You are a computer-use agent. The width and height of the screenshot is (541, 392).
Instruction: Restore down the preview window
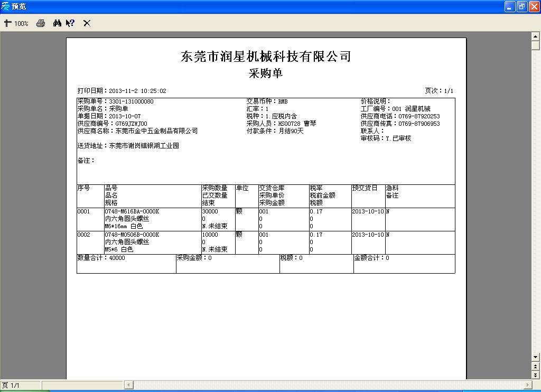tap(522, 6)
